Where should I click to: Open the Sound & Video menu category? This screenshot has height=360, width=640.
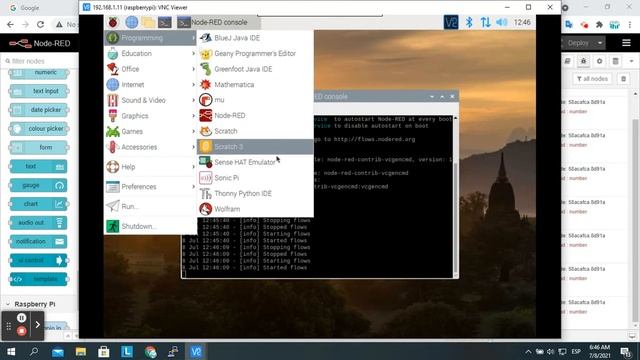[x=150, y=100]
